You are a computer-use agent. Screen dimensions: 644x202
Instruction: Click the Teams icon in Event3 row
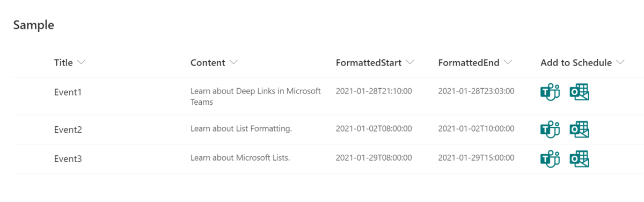pyautogui.click(x=550, y=159)
